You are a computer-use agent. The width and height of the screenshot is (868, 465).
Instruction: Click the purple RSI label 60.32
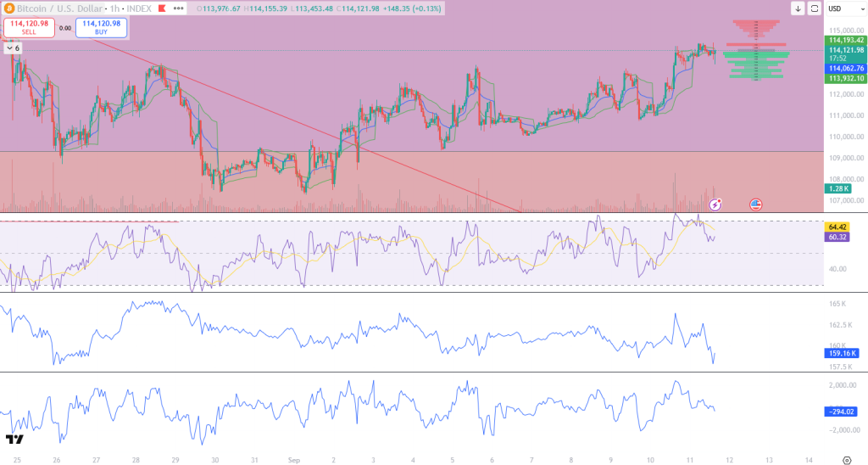[837, 237]
